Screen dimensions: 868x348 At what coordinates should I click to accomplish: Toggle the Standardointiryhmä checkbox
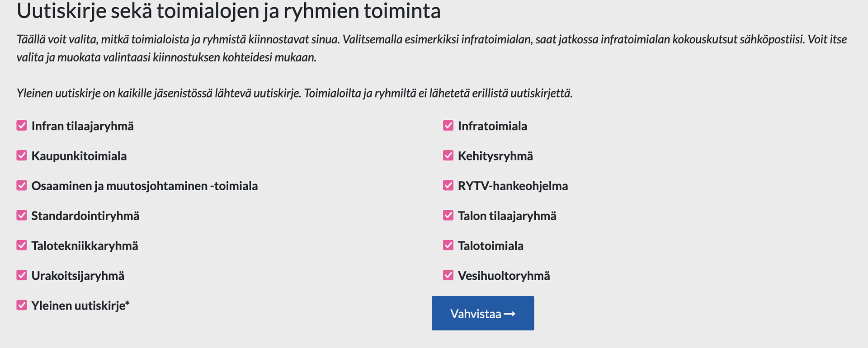click(22, 215)
